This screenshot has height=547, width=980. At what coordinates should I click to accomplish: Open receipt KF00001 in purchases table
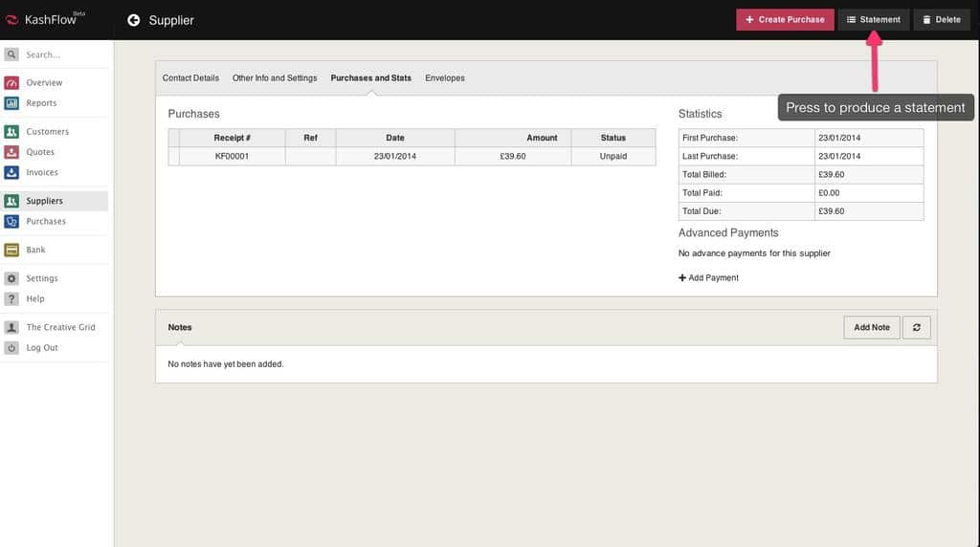pos(232,156)
